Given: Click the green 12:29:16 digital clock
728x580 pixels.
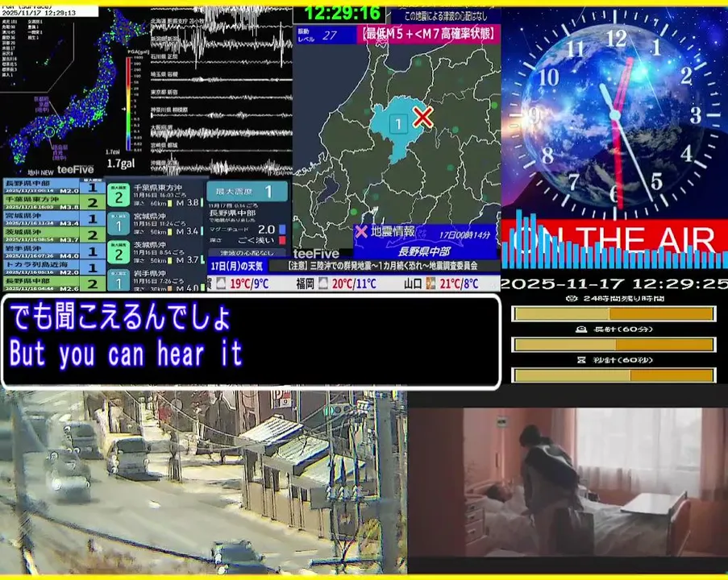Looking at the screenshot, I should [x=342, y=13].
